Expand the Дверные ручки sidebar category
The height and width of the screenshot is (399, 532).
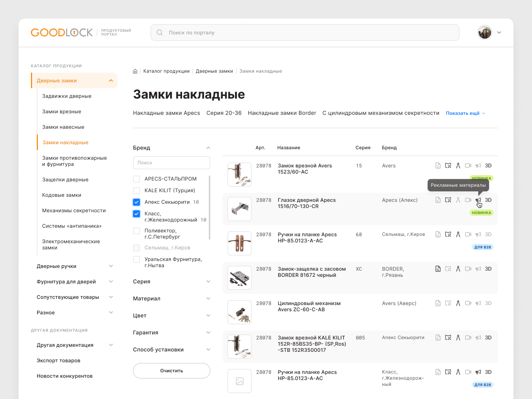(x=111, y=266)
